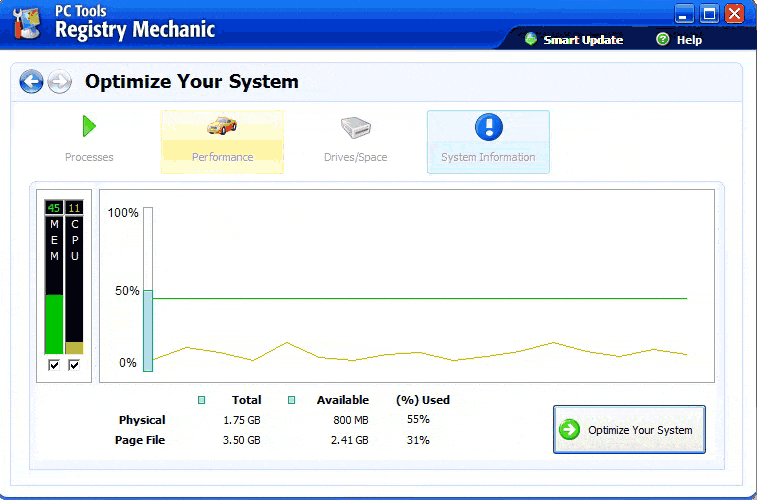Viewport: 757px width, 500px height.
Task: Select the System Information tab label
Action: coord(488,157)
